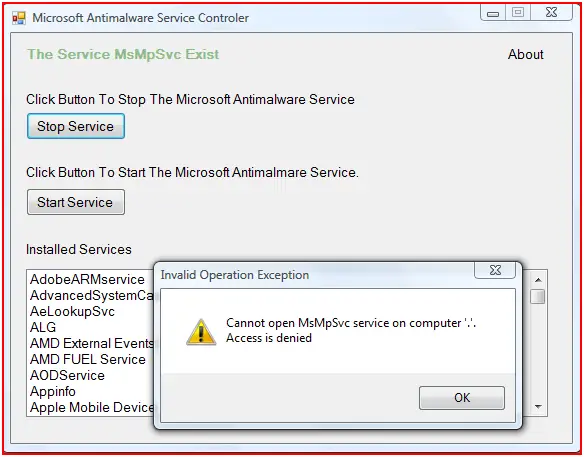Click the services list scroll up arrow
This screenshot has height=457, width=584.
[x=538, y=280]
